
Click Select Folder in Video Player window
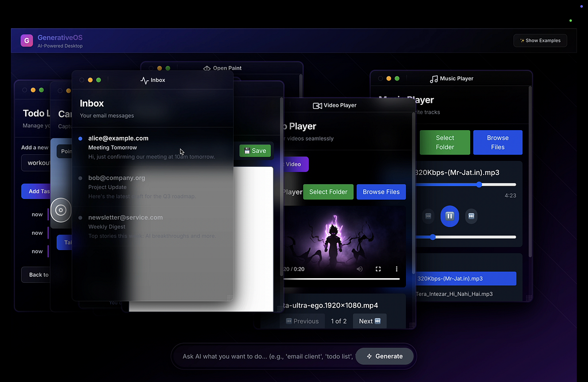pyautogui.click(x=328, y=192)
